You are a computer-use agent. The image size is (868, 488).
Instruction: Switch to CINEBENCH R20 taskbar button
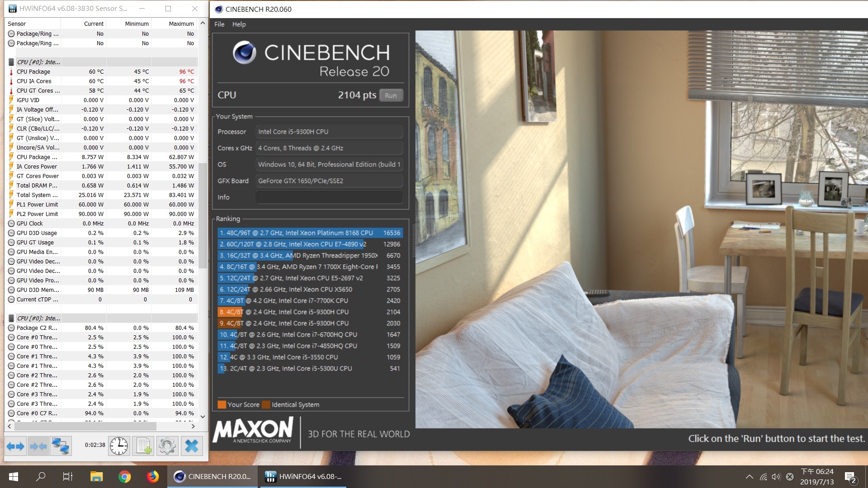pyautogui.click(x=212, y=477)
